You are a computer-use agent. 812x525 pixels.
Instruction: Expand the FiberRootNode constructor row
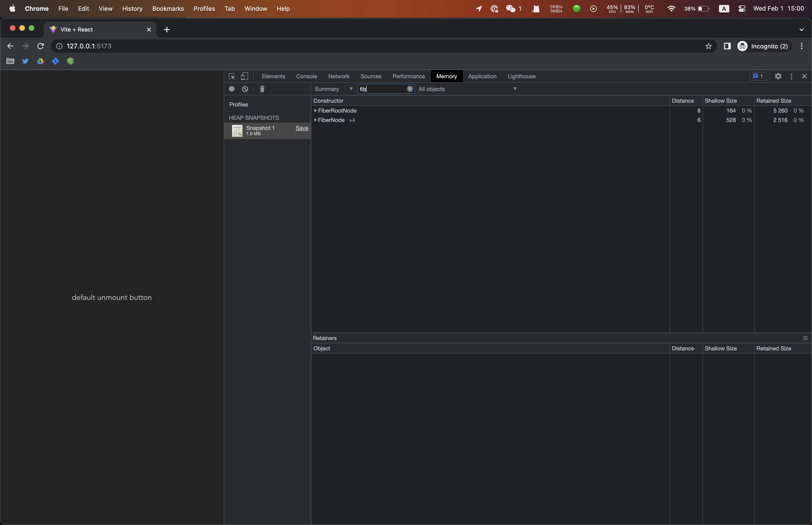315,110
